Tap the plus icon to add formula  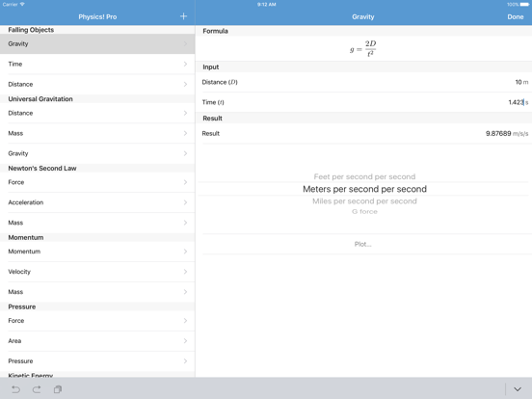[x=183, y=16]
